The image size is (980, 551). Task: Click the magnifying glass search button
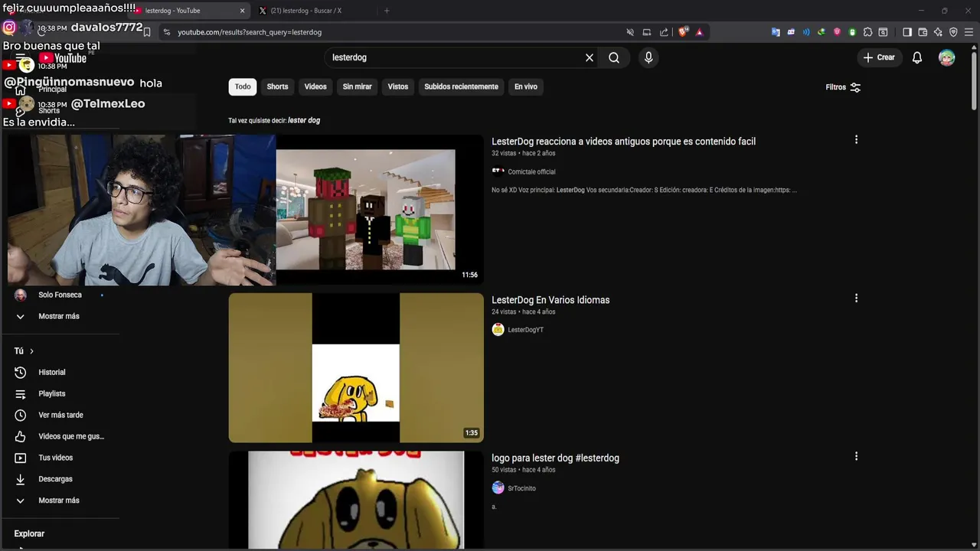click(x=614, y=57)
